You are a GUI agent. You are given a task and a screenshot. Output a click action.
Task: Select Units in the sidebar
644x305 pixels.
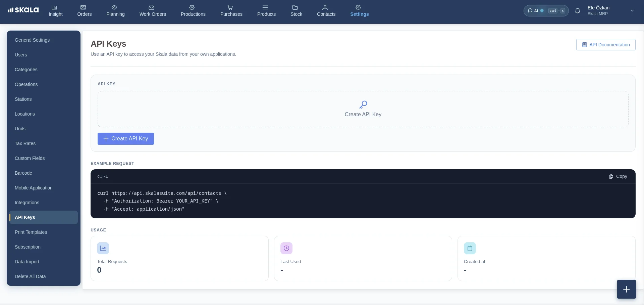point(44,129)
